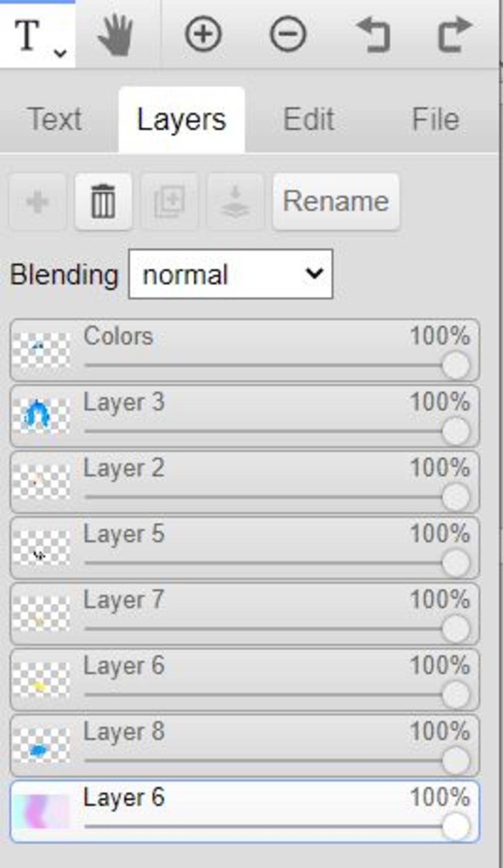503x868 pixels.
Task: Click the zoom in plus icon
Action: [x=203, y=34]
